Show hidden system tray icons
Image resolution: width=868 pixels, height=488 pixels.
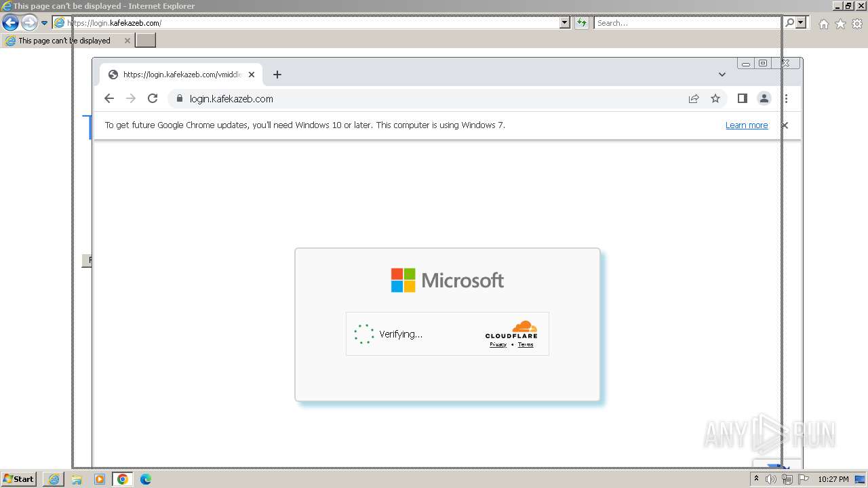[756, 479]
